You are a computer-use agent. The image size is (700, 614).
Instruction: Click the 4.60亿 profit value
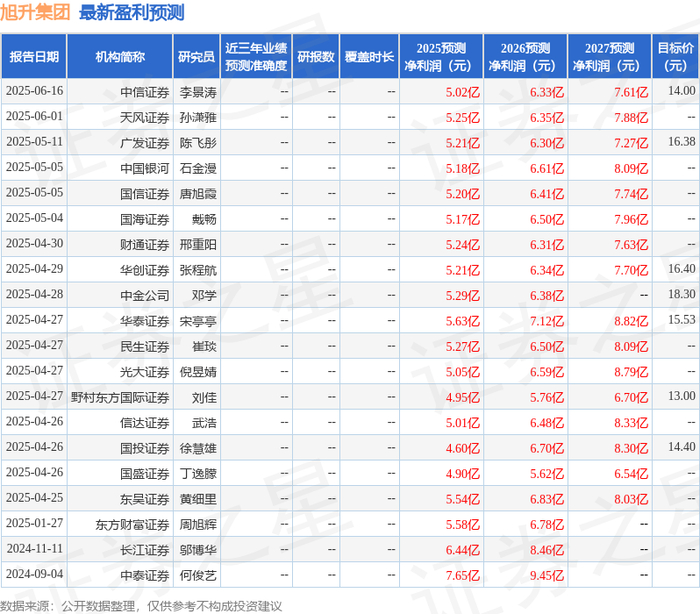[462, 449]
